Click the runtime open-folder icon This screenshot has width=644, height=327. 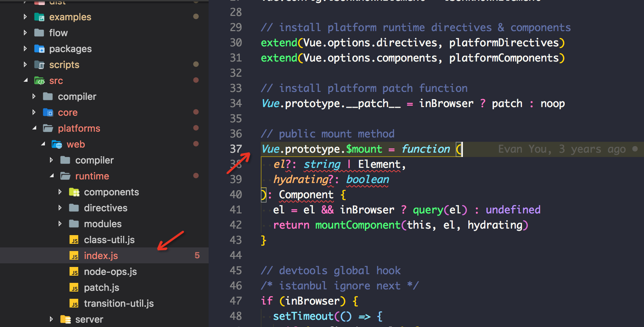[x=65, y=176]
